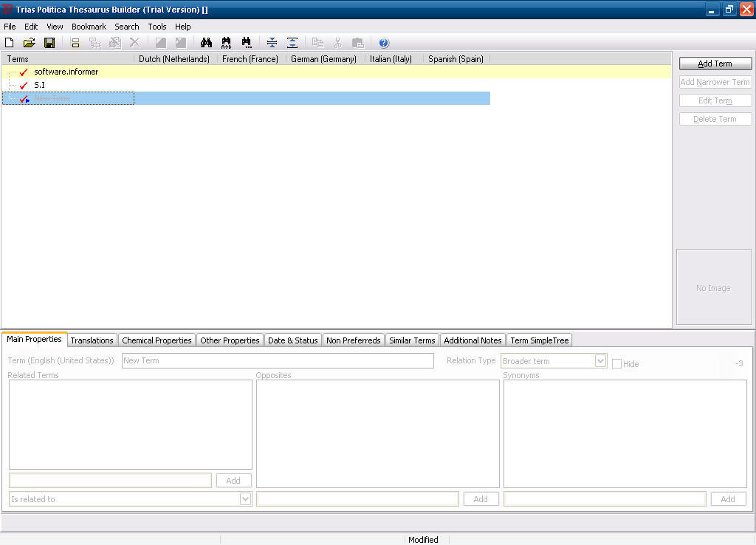Click the red checkmark next to software.informer
756x545 pixels.
pos(22,72)
